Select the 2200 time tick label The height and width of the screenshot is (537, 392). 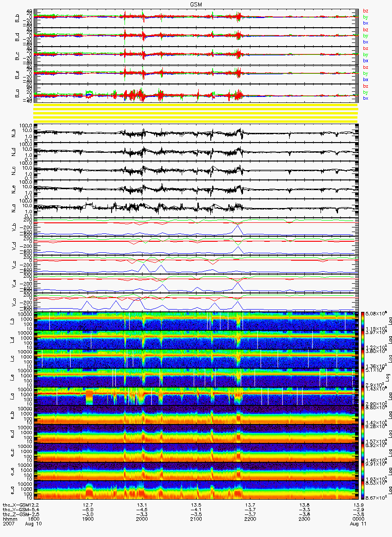tap(250, 519)
